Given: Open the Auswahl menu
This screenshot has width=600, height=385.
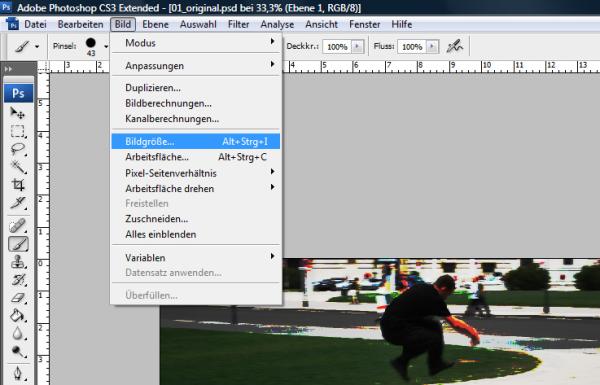Looking at the screenshot, I should pyautogui.click(x=198, y=24).
